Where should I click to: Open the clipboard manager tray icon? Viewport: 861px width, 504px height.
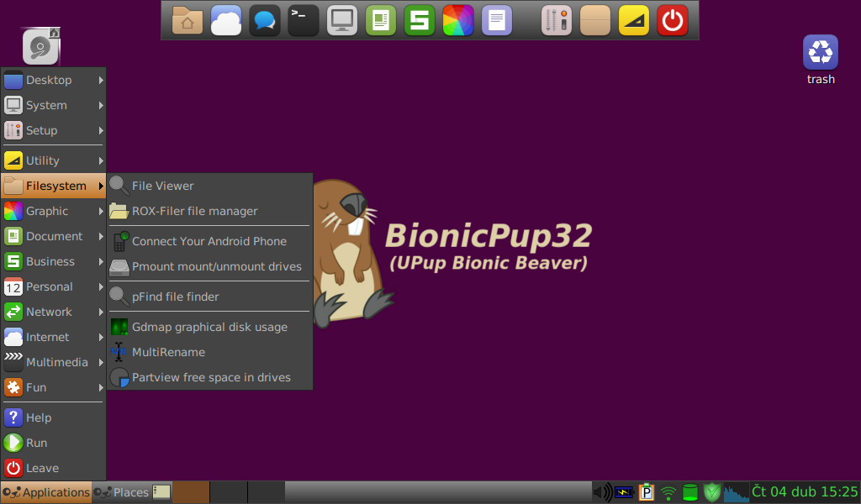click(x=647, y=492)
